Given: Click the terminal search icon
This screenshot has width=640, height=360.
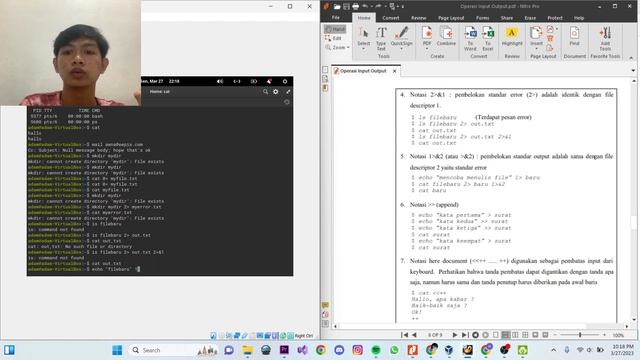Looking at the screenshot, I should (265, 91).
